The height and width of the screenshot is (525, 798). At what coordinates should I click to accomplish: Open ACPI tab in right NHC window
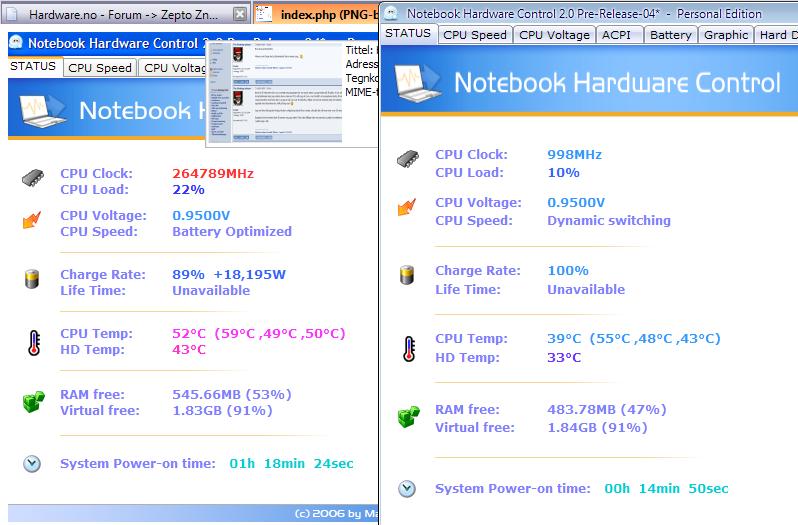click(x=616, y=35)
